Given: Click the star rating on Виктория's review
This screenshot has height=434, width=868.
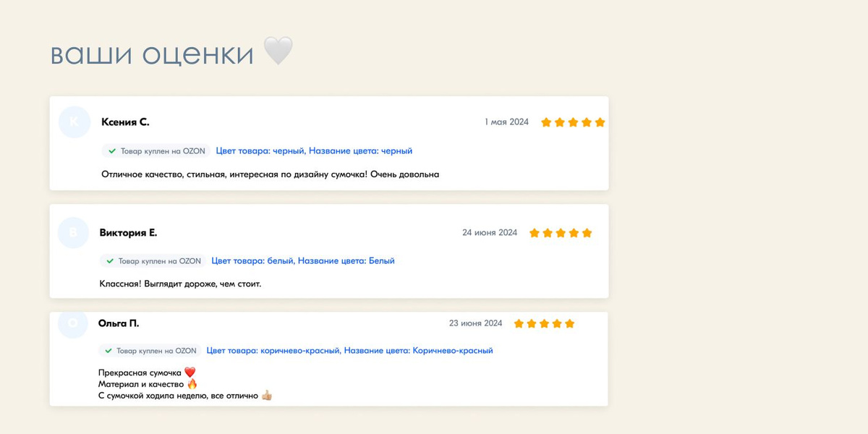Looking at the screenshot, I should click(561, 233).
